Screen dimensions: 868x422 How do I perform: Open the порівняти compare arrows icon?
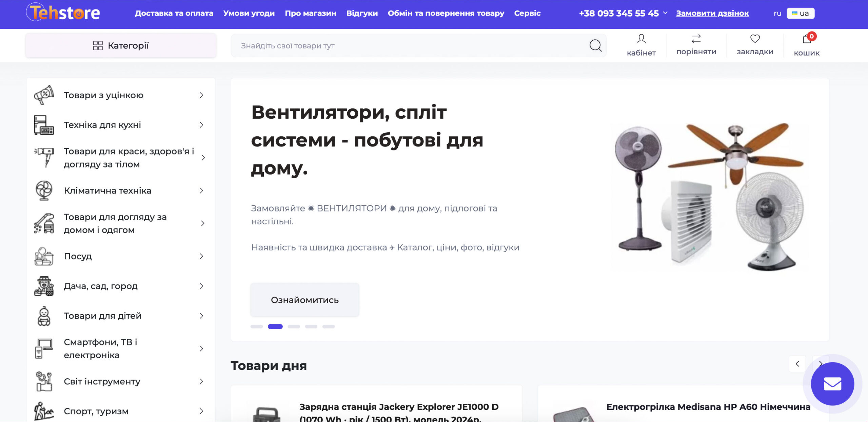[696, 39]
